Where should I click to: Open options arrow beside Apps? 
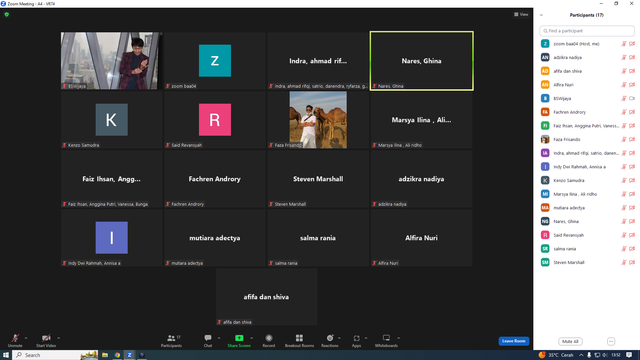coord(366,338)
